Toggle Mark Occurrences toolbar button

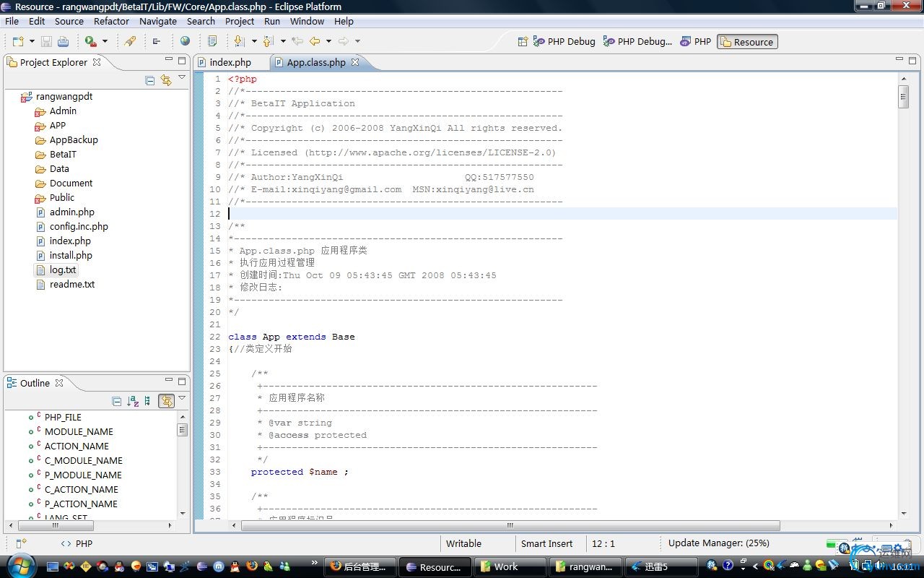[212, 41]
